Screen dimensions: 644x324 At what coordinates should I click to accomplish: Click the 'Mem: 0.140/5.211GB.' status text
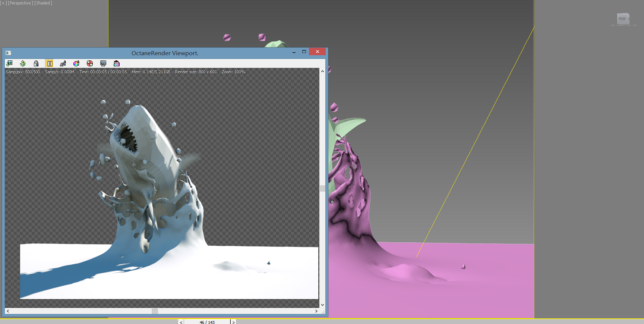coord(152,72)
